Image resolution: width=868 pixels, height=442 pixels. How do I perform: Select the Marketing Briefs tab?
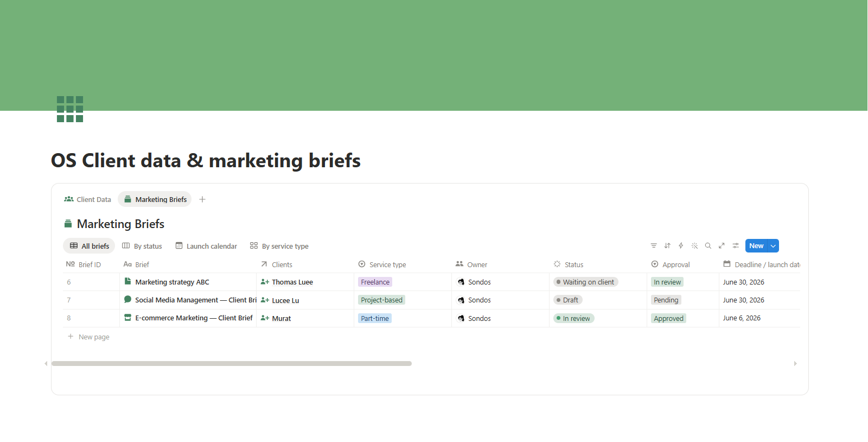pyautogui.click(x=155, y=199)
